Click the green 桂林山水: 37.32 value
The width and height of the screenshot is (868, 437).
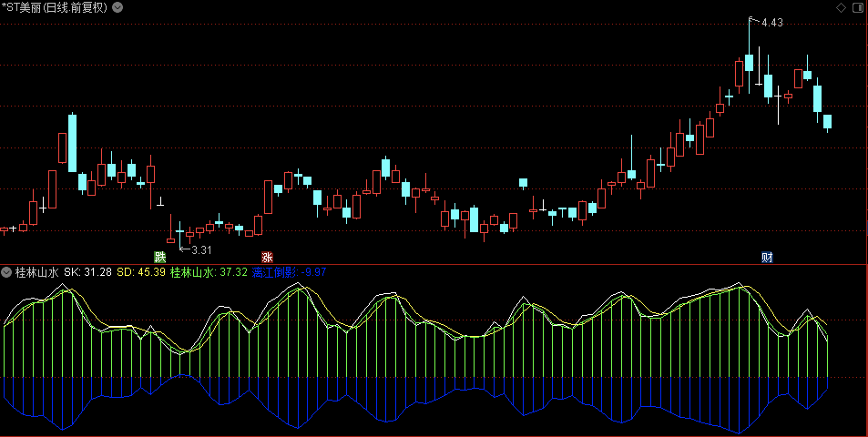209,272
